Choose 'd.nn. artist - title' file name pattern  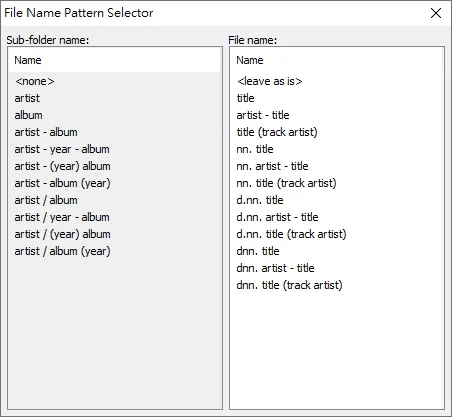(277, 217)
